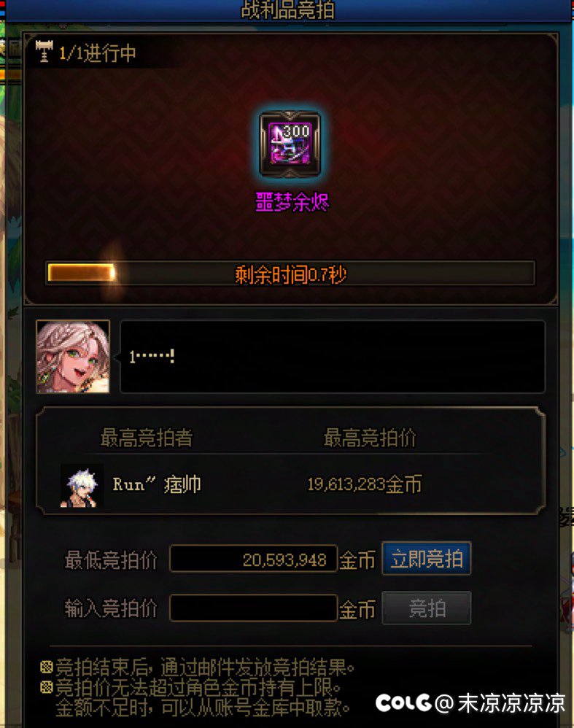The width and height of the screenshot is (574, 728).
Task: Focus the 输入竞拍价 input box
Action: [x=254, y=608]
